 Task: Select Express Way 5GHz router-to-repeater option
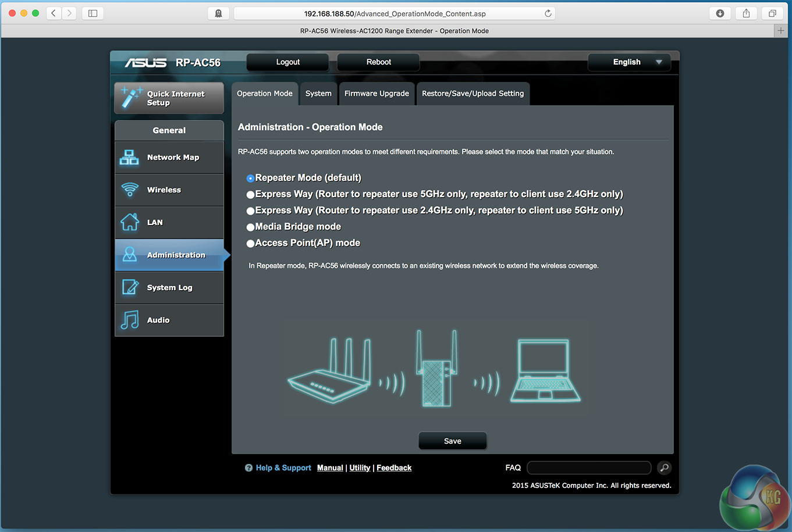point(250,195)
